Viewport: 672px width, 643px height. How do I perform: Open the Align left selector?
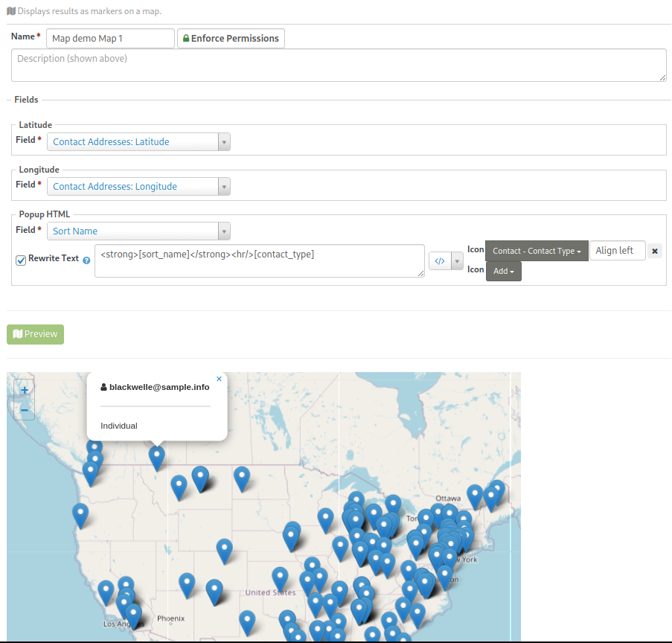coord(617,251)
